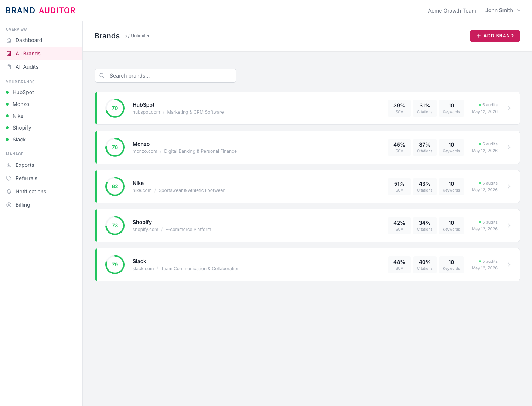Click the Dashboard home icon
This screenshot has width=532, height=406.
tap(9, 40)
